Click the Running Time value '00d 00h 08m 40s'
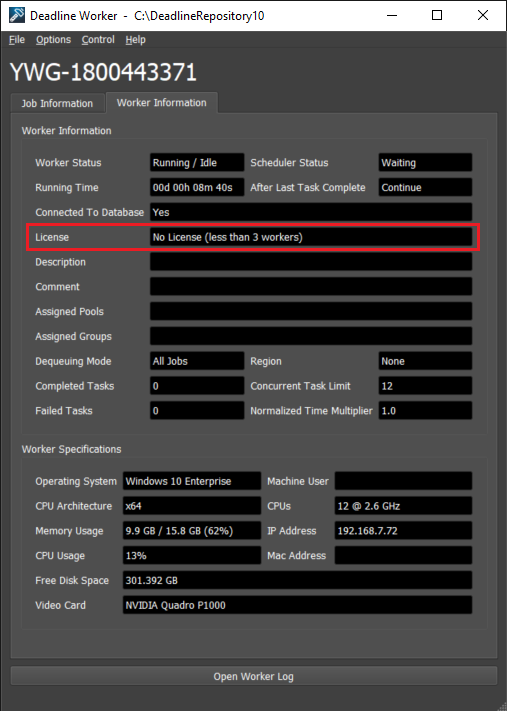Viewport: 507px width, 711px height. click(197, 187)
